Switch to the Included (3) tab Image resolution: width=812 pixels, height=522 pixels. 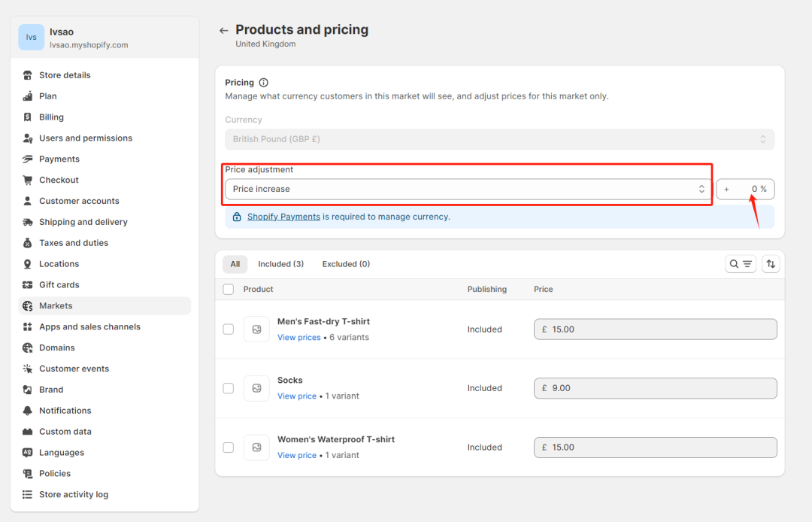pos(280,264)
